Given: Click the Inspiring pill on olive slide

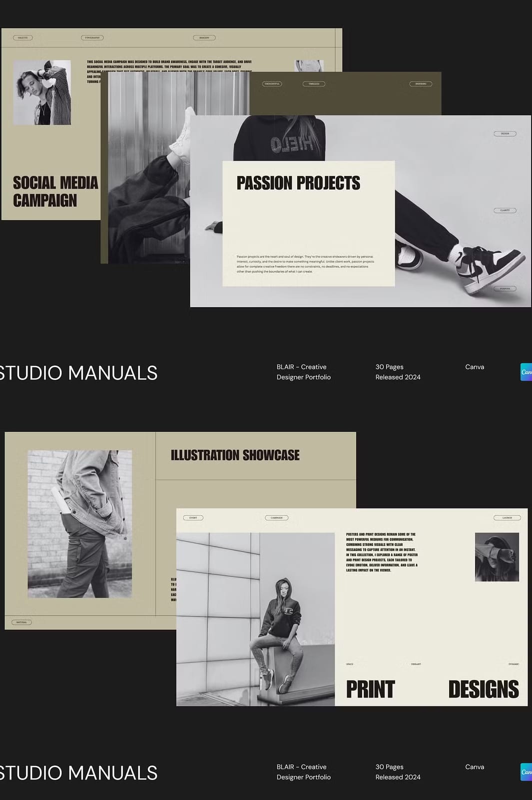Looking at the screenshot, I should click(x=421, y=84).
